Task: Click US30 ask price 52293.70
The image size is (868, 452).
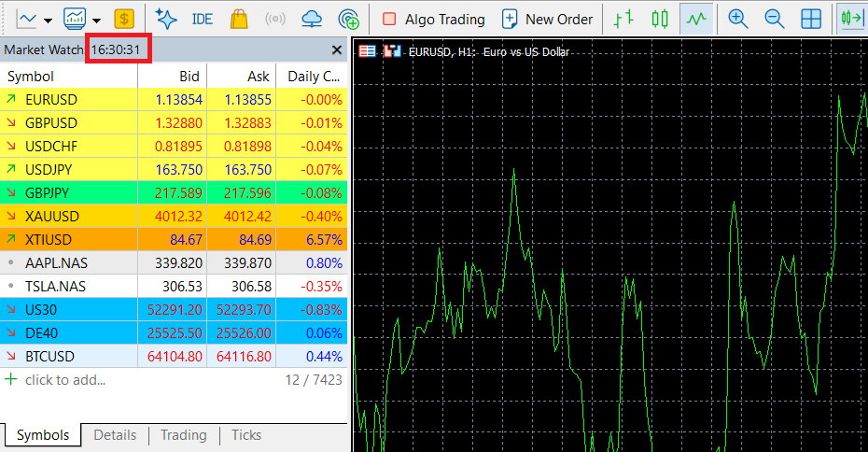Action: 245,310
